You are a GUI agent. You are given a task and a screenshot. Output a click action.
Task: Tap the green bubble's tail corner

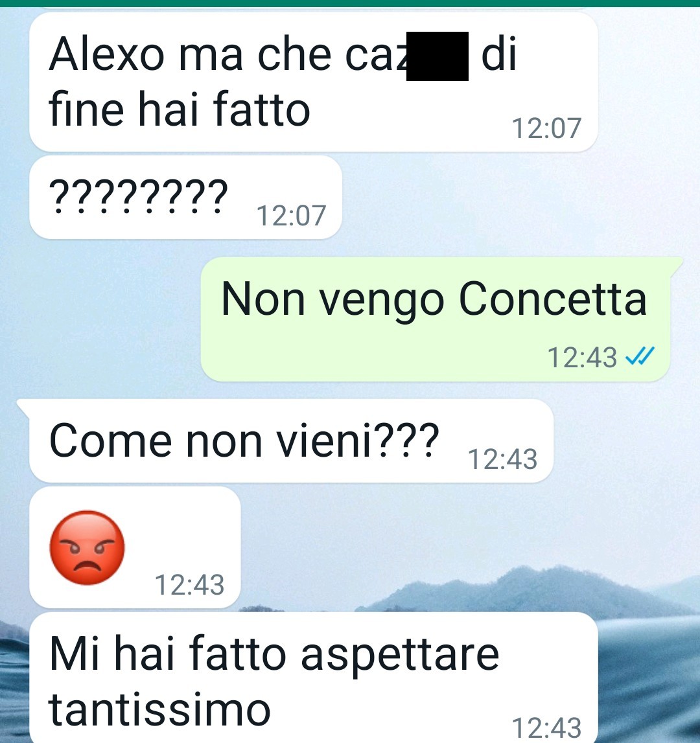pyautogui.click(x=677, y=264)
